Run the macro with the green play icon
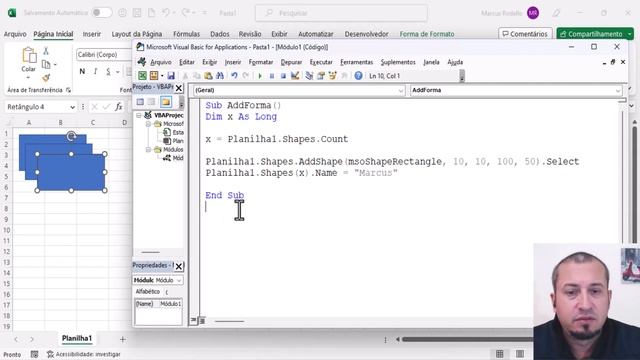The height and width of the screenshot is (360, 640). pos(260,76)
